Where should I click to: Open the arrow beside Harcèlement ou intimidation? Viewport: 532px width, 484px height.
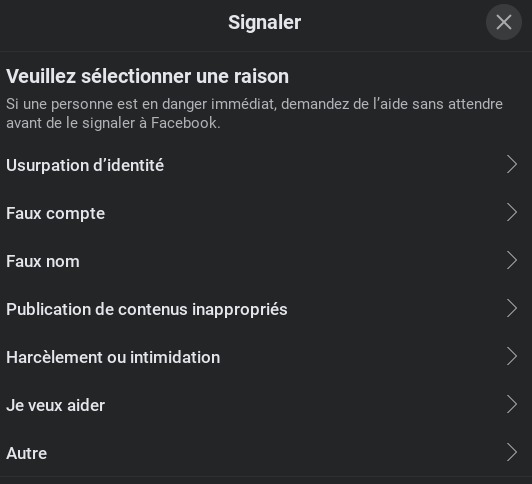tap(512, 356)
